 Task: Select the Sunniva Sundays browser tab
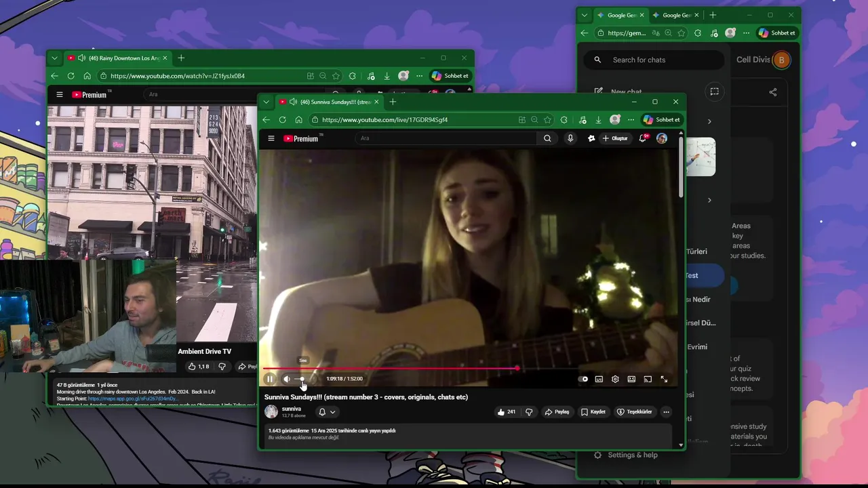point(329,102)
